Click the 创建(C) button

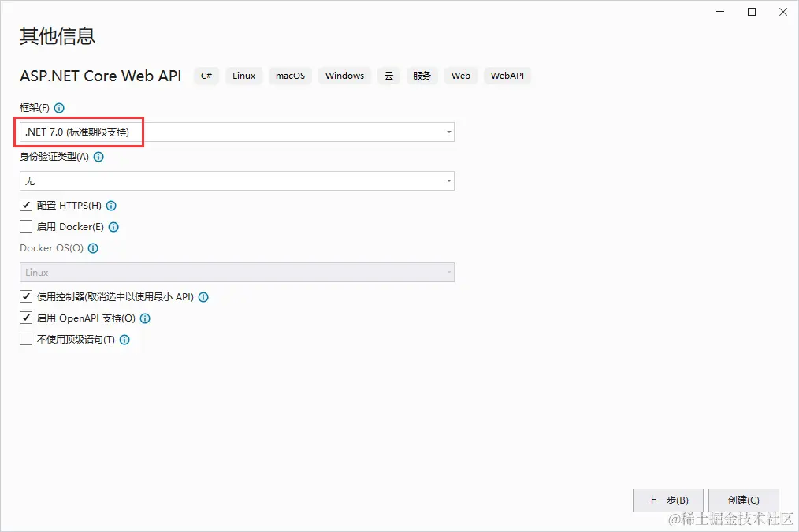(744, 500)
